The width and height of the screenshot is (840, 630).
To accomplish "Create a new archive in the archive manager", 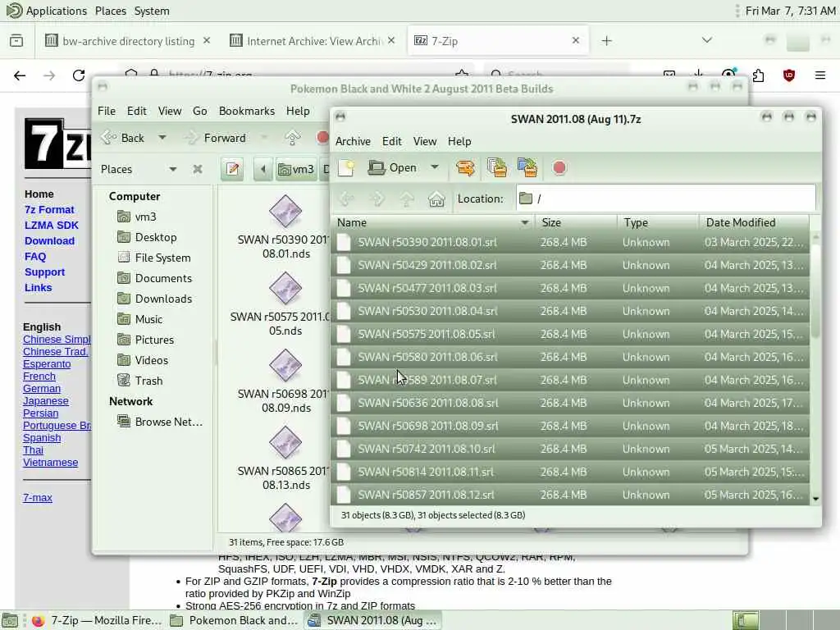I will (x=346, y=167).
